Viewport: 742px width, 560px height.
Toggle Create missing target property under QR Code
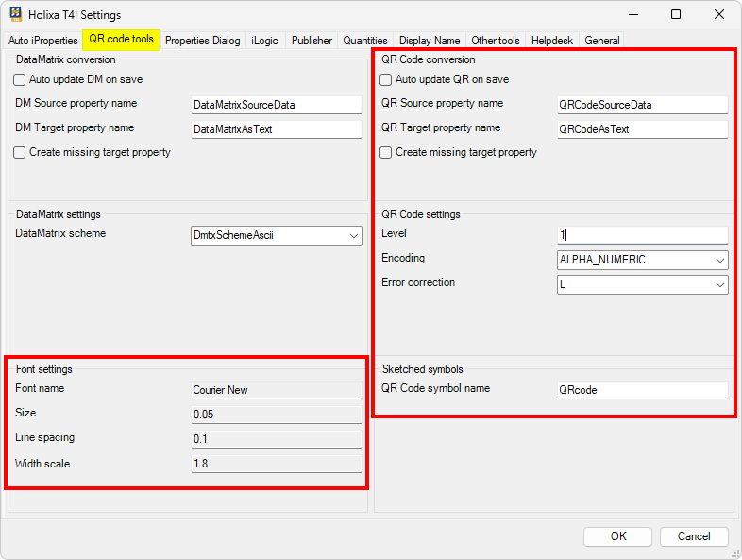[386, 152]
